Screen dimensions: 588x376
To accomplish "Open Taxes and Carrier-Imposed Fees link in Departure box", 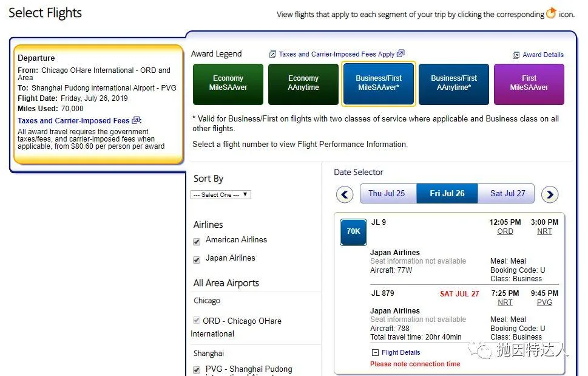I will (x=73, y=120).
